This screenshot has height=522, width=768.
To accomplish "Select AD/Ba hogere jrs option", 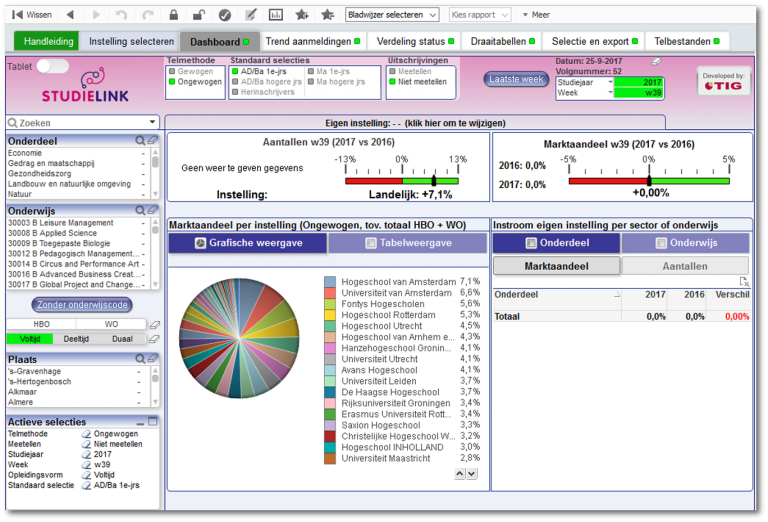I will click(x=267, y=82).
